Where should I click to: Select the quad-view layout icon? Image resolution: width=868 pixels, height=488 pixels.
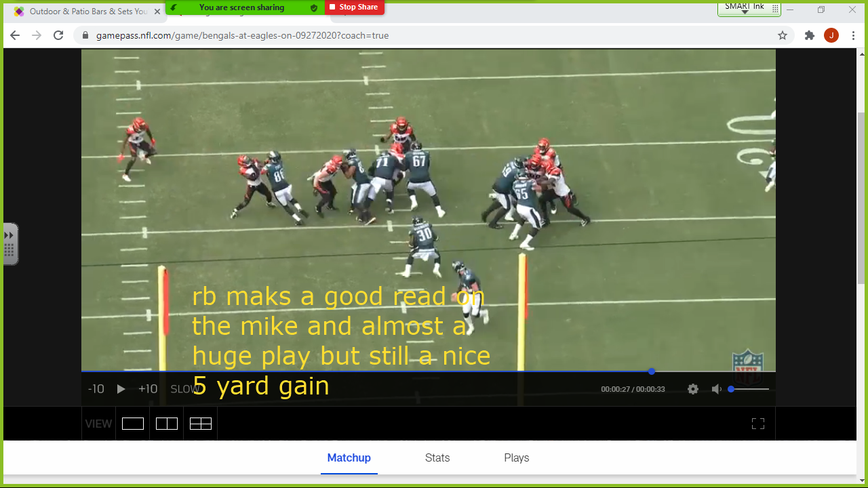pos(200,422)
